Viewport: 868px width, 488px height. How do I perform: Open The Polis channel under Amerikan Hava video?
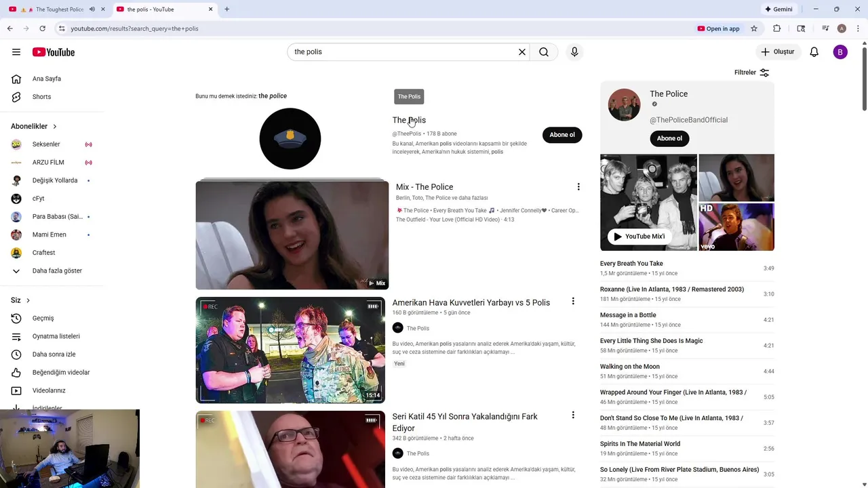coord(418,328)
